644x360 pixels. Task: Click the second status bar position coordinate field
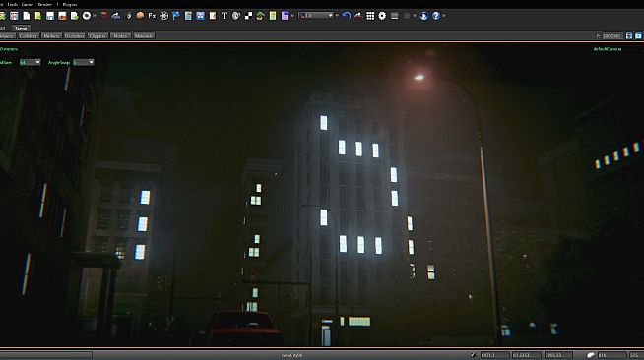click(526, 355)
